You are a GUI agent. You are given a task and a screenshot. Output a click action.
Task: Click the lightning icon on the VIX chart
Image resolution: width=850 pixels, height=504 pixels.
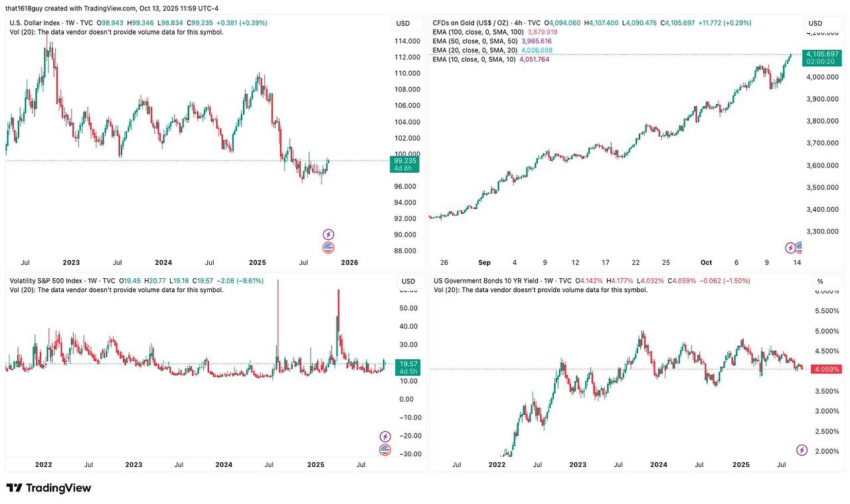[385, 436]
